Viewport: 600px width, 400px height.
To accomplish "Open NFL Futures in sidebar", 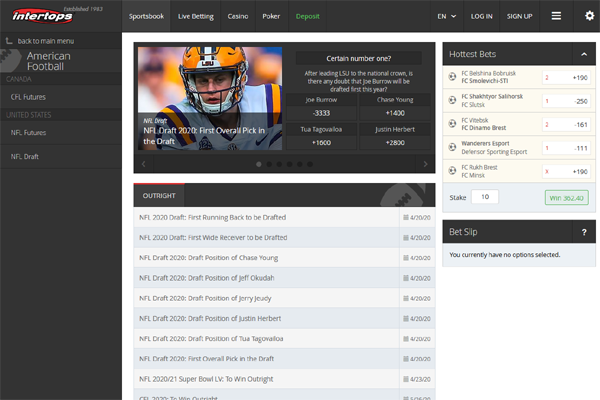I will (x=61, y=133).
